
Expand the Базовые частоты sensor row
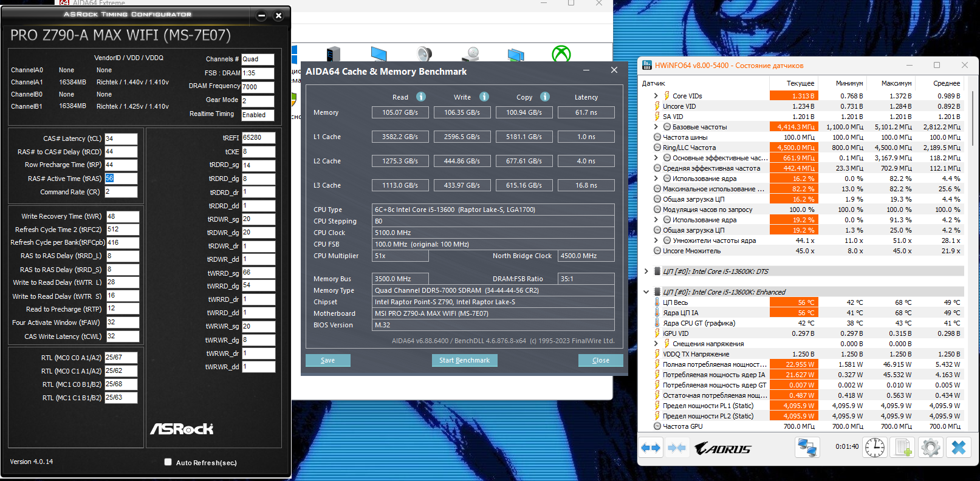point(656,127)
